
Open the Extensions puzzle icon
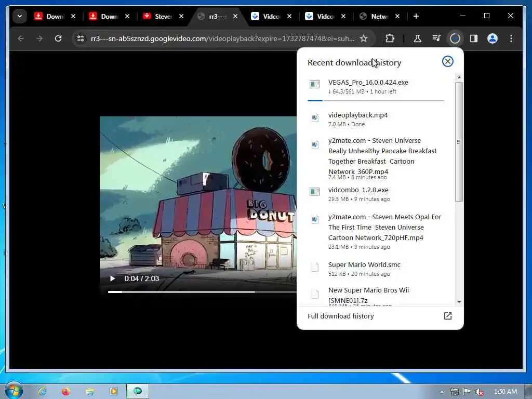tap(390, 38)
